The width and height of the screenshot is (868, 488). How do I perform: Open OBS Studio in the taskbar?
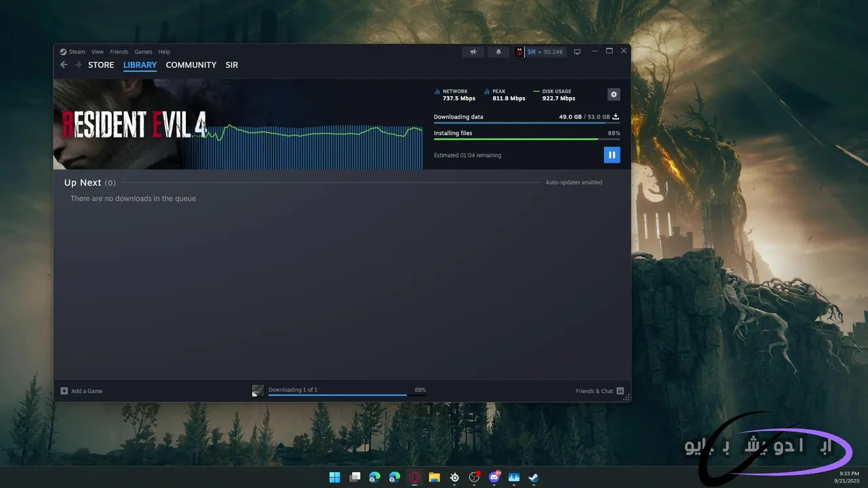click(474, 477)
